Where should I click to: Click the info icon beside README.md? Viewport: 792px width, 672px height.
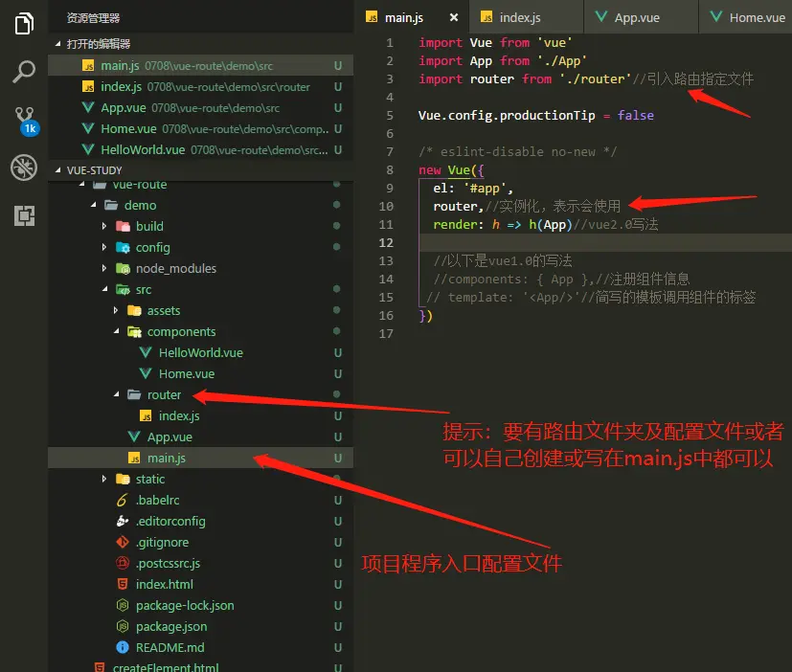tap(123, 647)
